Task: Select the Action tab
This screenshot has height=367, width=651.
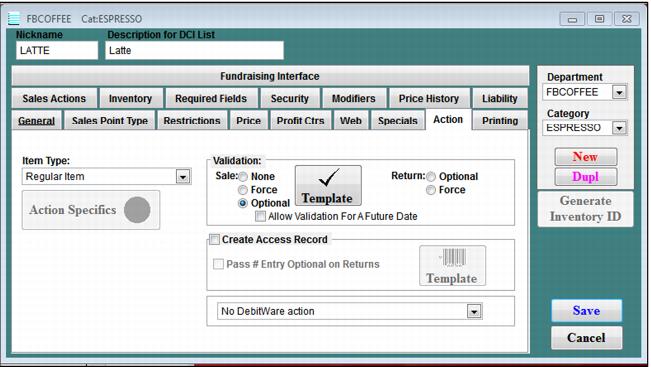Action: (x=448, y=120)
